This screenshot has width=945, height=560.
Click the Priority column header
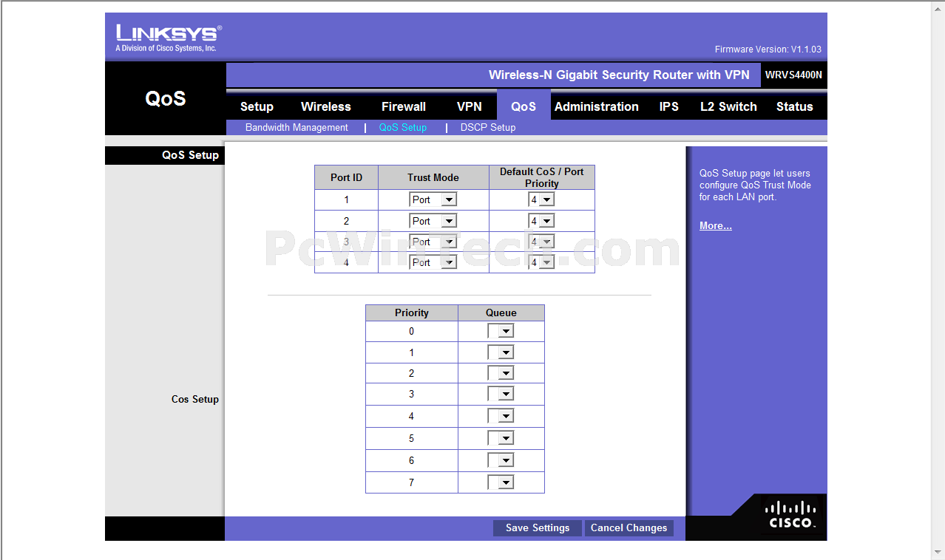(x=412, y=313)
